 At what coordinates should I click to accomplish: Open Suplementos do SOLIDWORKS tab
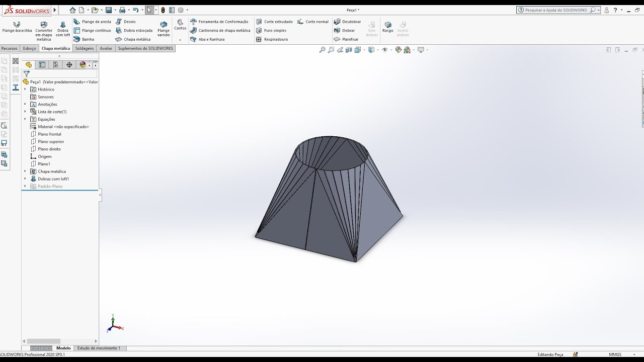click(145, 48)
